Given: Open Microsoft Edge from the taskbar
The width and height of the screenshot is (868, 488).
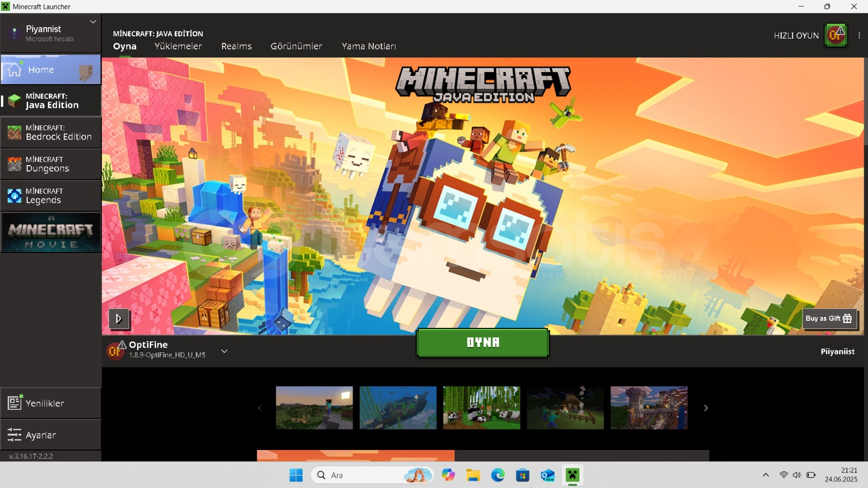Looking at the screenshot, I should [498, 476].
